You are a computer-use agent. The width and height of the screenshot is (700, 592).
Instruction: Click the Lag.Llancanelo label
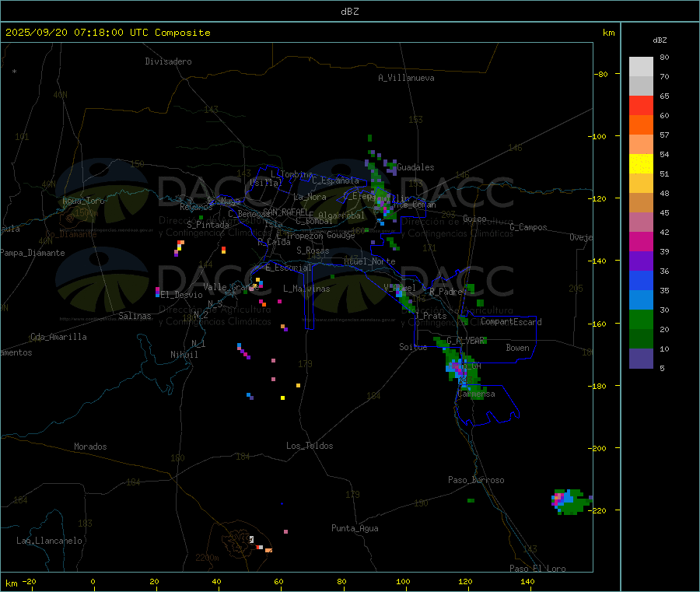click(x=50, y=541)
